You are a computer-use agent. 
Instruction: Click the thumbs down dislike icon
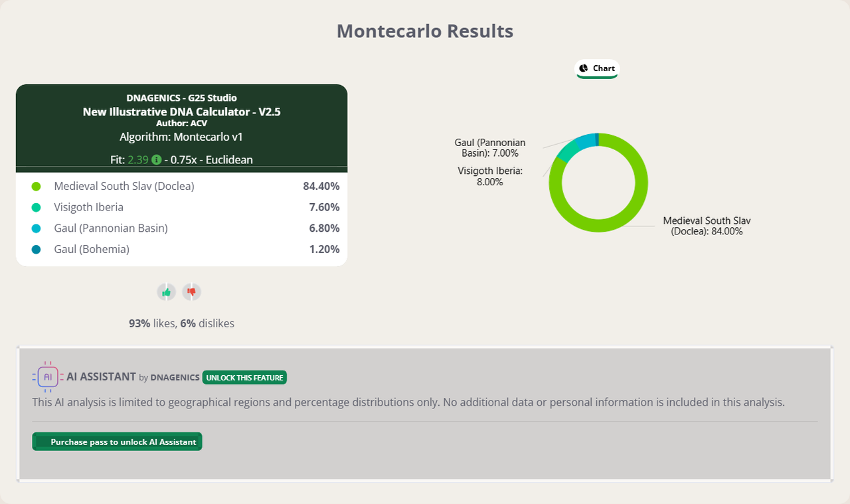coord(192,292)
